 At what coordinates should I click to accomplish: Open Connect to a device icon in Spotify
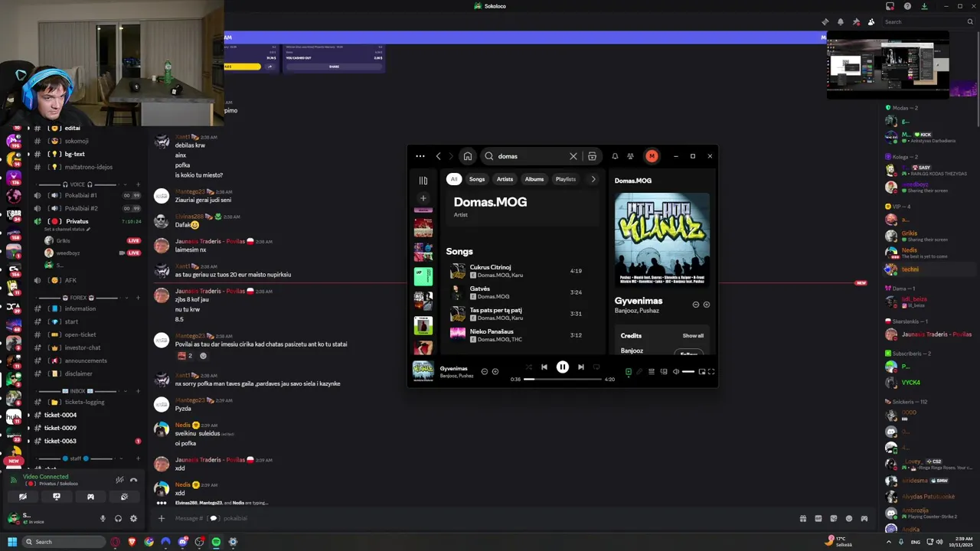point(664,372)
